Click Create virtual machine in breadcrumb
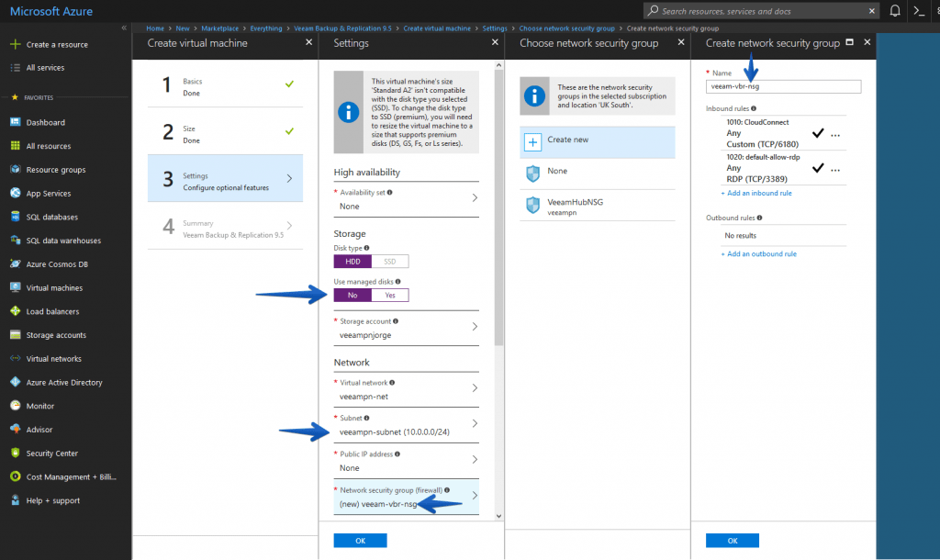The height and width of the screenshot is (560, 940). point(437,28)
